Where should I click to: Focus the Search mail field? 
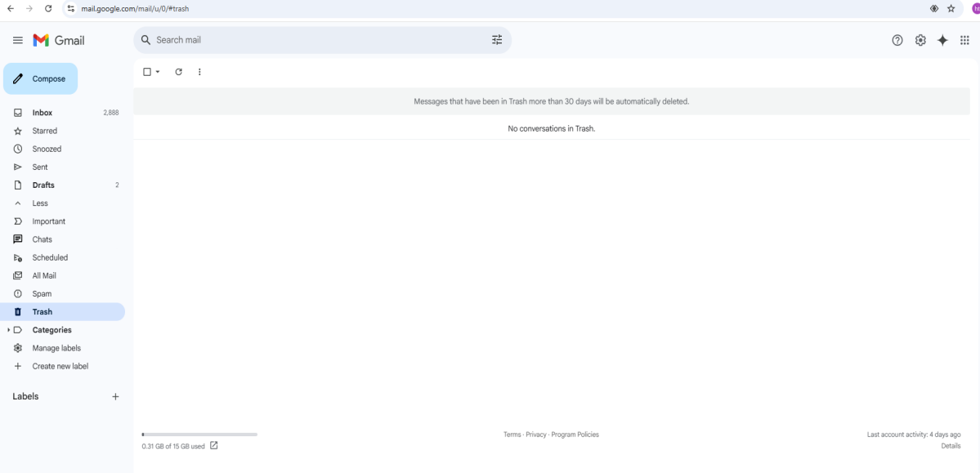click(x=322, y=40)
